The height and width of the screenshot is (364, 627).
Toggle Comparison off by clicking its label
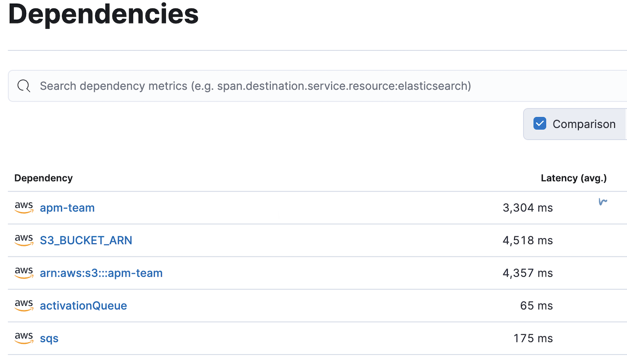pos(584,124)
